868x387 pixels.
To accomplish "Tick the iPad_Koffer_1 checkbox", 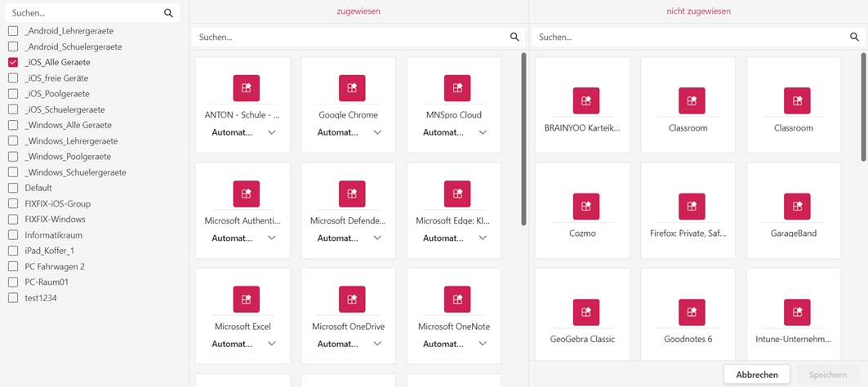I will coord(13,251).
